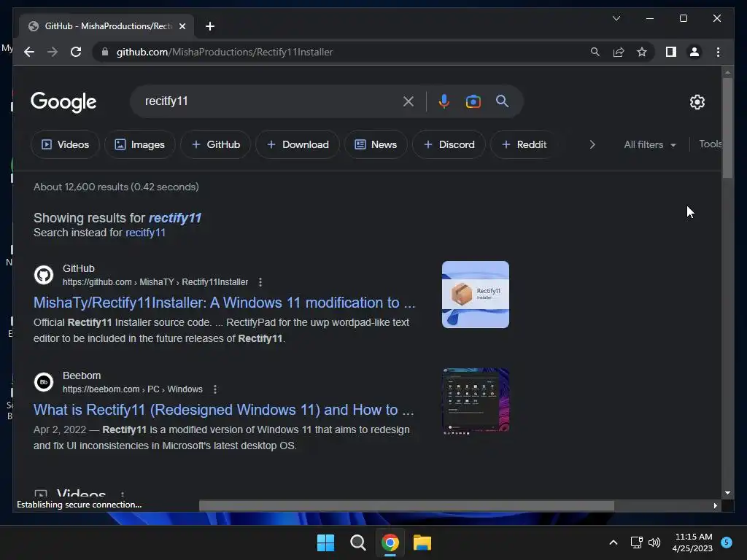Switch to the News results tab
This screenshot has width=747, height=560.
click(x=376, y=144)
